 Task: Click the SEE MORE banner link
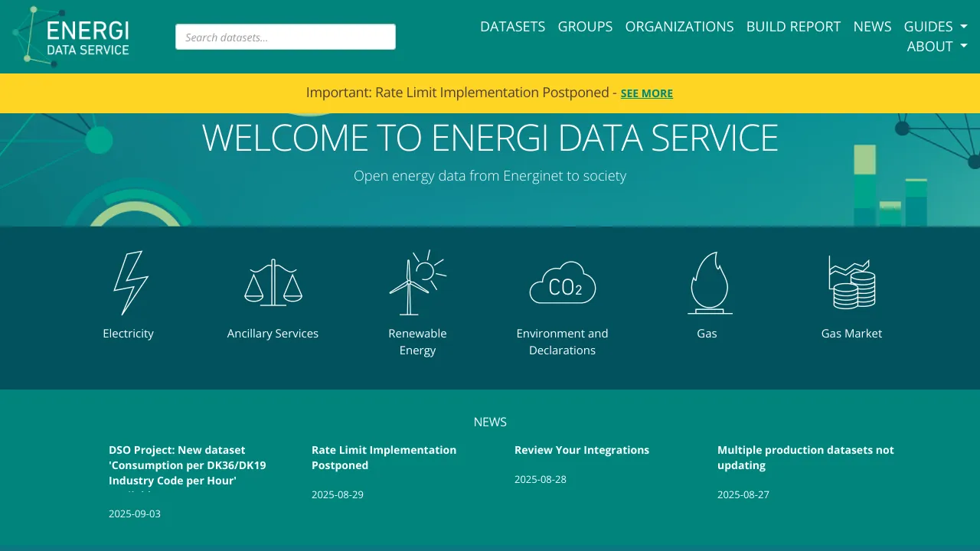click(647, 93)
